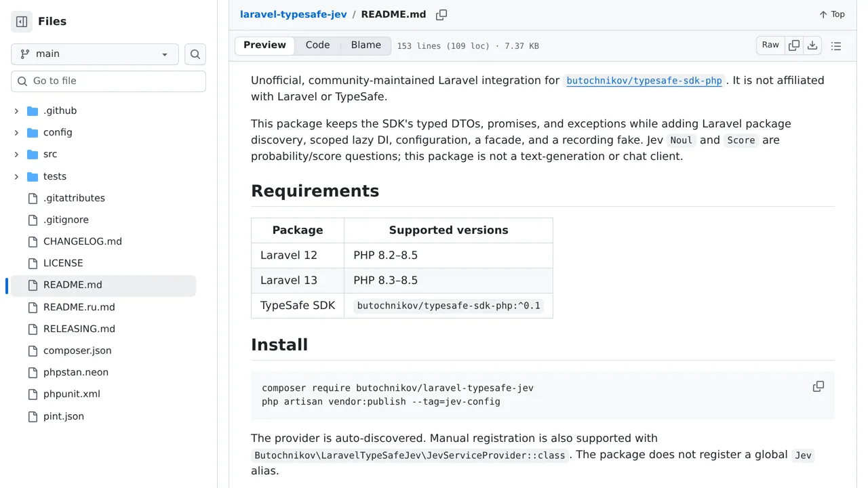Click the phpstan.neon file icon
868x488 pixels.
point(33,373)
